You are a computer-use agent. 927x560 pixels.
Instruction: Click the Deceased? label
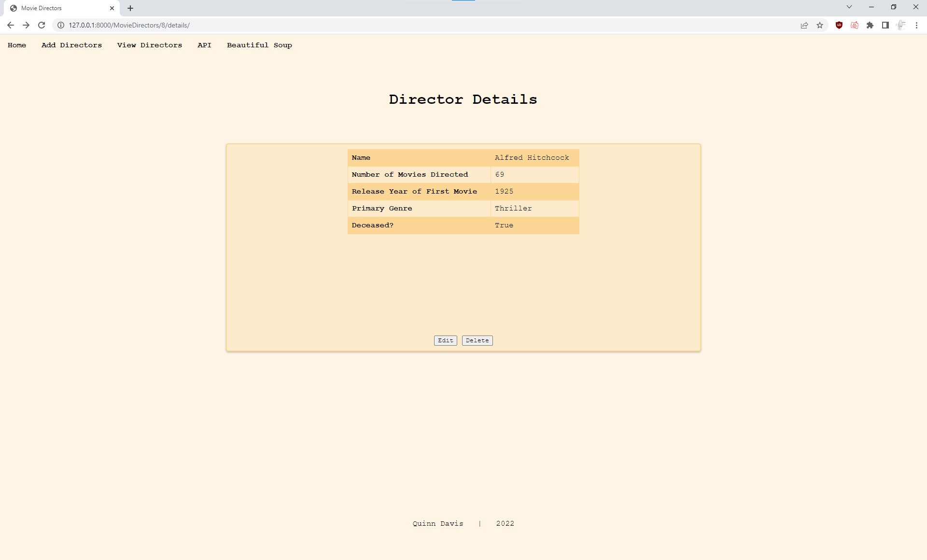tap(372, 225)
